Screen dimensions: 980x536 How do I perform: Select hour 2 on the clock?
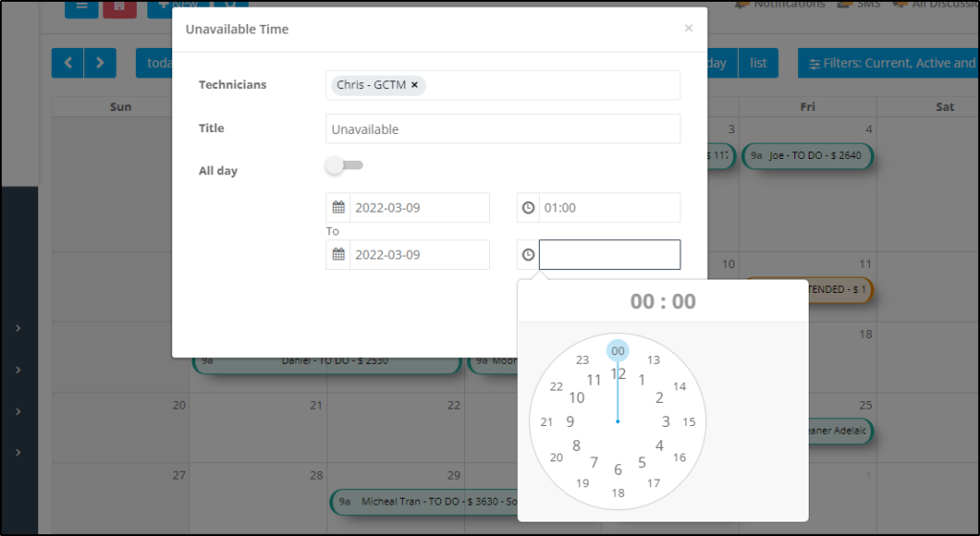(658, 397)
